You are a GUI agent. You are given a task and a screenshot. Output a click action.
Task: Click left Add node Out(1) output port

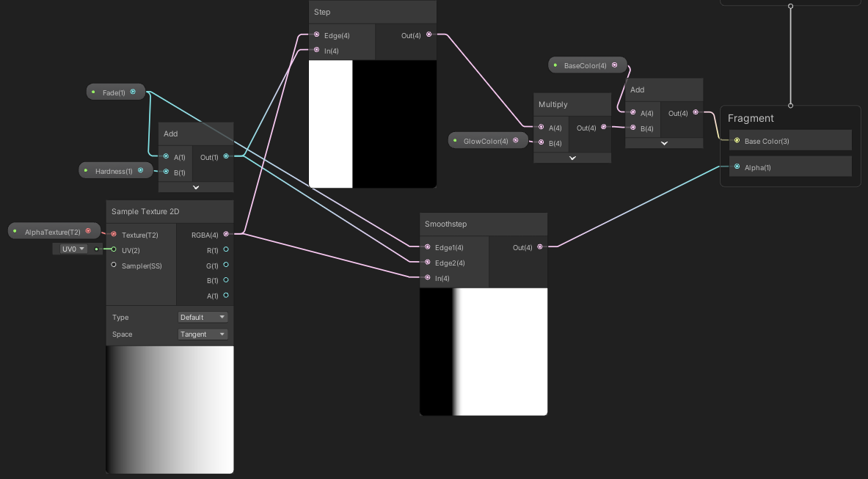coord(226,156)
